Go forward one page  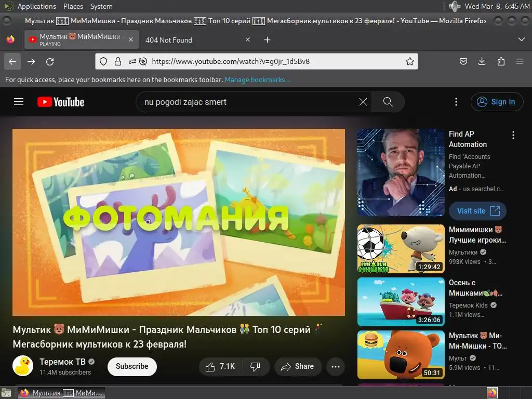tap(31, 61)
